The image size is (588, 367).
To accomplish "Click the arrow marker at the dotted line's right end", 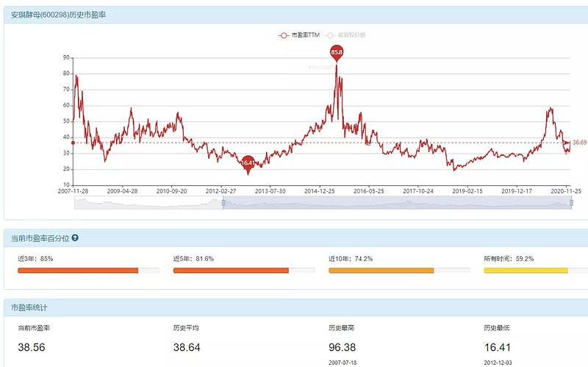I will [567, 143].
